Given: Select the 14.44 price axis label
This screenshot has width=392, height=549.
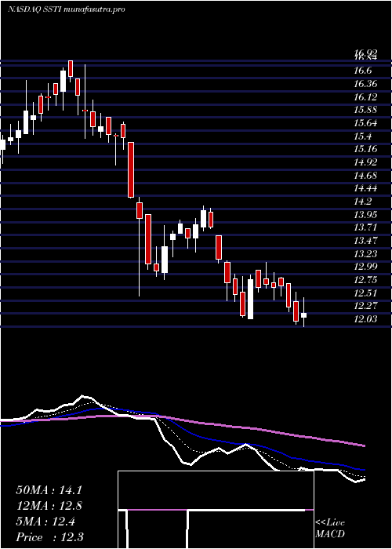Looking at the screenshot, I should coord(365,188).
